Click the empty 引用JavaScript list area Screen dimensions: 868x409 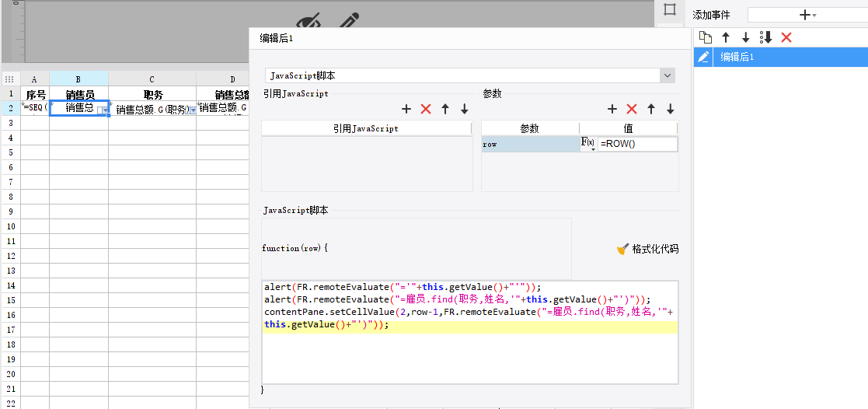click(367, 163)
